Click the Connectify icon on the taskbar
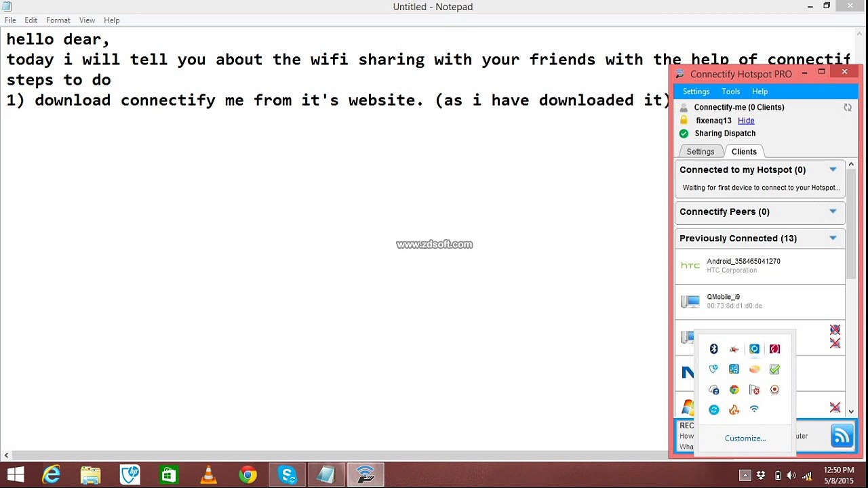The width and height of the screenshot is (868, 488). tap(366, 475)
